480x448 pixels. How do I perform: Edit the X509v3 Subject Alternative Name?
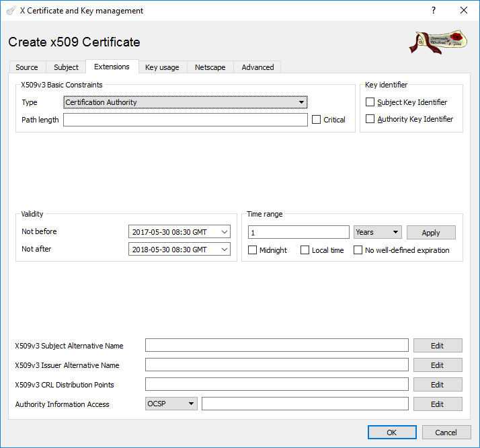tap(437, 346)
